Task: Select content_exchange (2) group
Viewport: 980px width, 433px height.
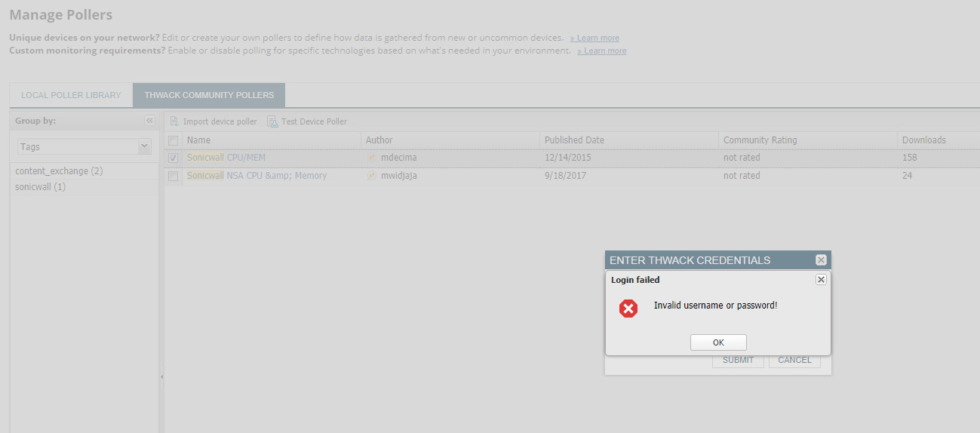Action: [x=59, y=171]
